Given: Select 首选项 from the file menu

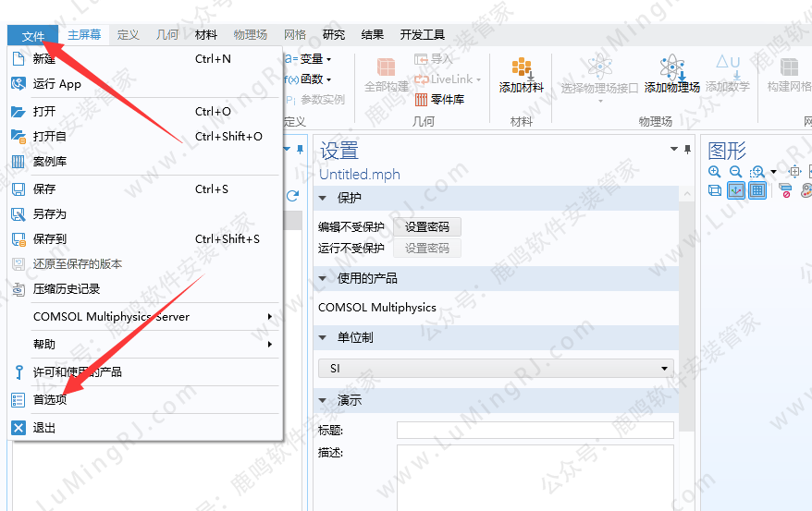Looking at the screenshot, I should coord(50,400).
